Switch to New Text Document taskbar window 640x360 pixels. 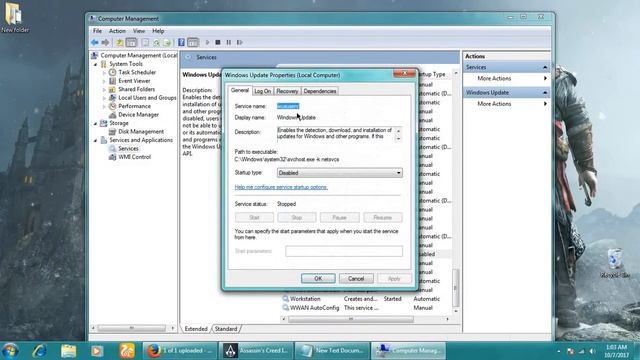coord(332,351)
